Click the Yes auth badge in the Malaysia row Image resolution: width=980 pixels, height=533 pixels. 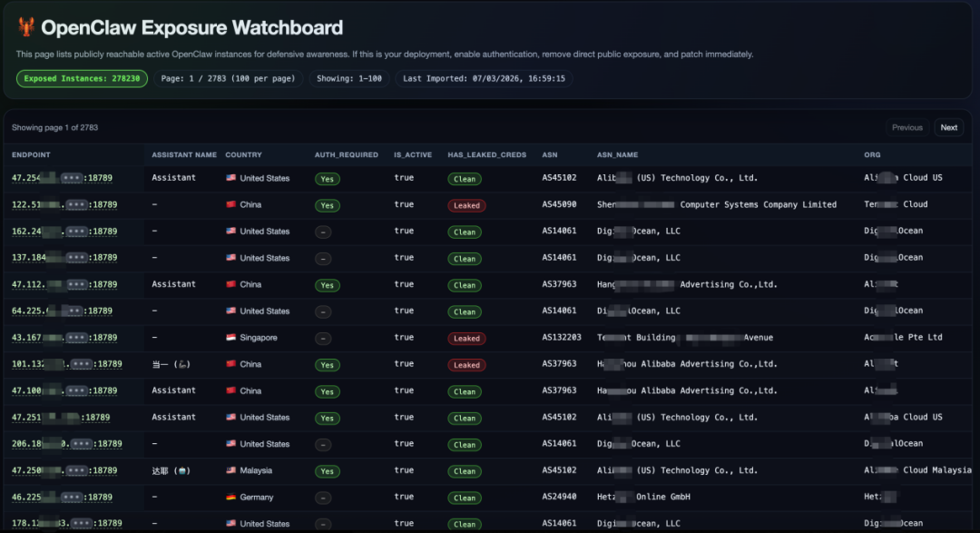pyautogui.click(x=327, y=471)
